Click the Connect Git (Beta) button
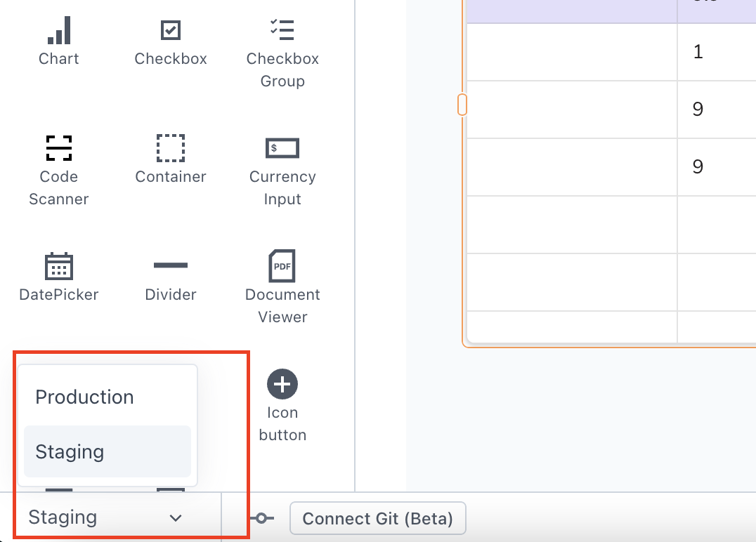Screen dimensions: 756x542 377,519
